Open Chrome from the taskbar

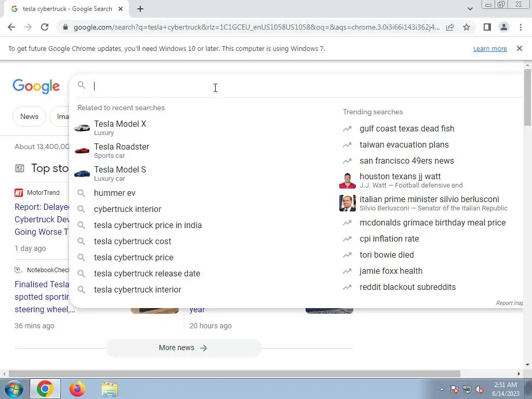click(x=45, y=389)
